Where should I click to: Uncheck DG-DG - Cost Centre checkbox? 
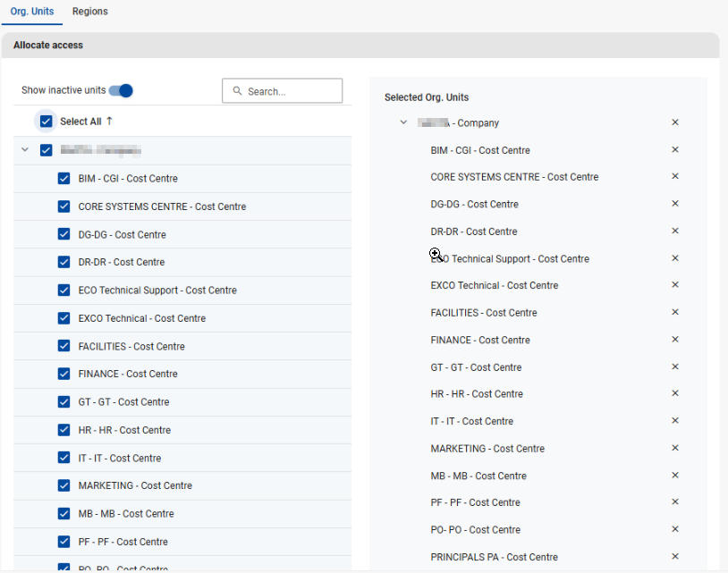[x=63, y=234]
